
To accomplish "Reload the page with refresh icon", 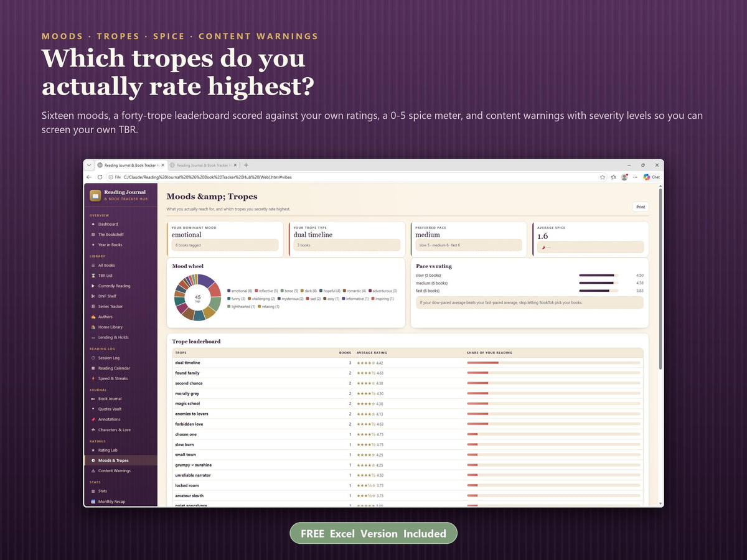I will pos(100,177).
